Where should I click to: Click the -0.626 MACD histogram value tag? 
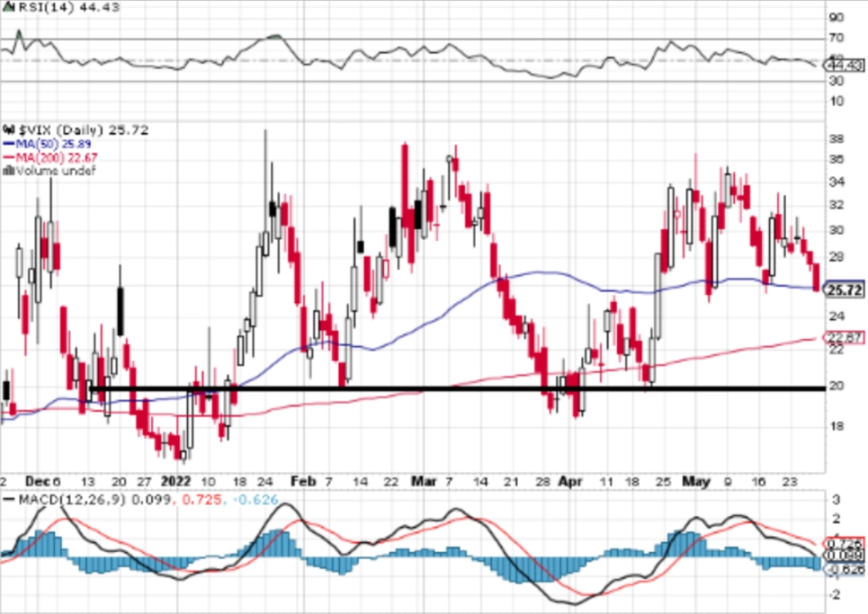(x=845, y=569)
